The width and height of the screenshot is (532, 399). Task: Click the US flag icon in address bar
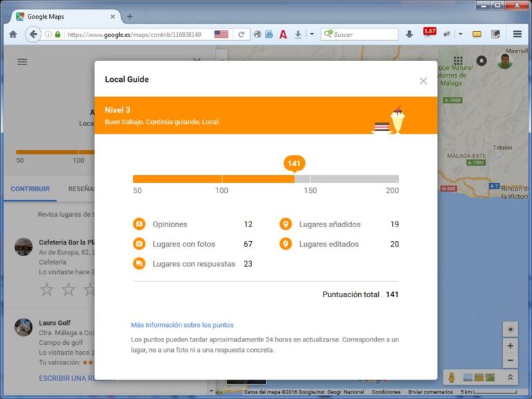pos(221,34)
